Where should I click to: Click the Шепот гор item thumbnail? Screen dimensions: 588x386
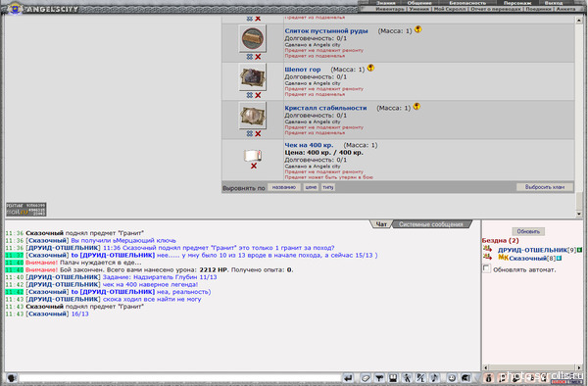point(253,76)
